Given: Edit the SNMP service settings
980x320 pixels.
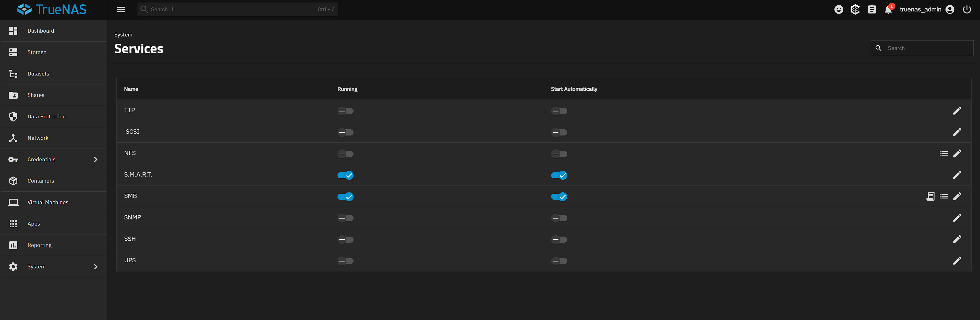Looking at the screenshot, I should [x=957, y=218].
